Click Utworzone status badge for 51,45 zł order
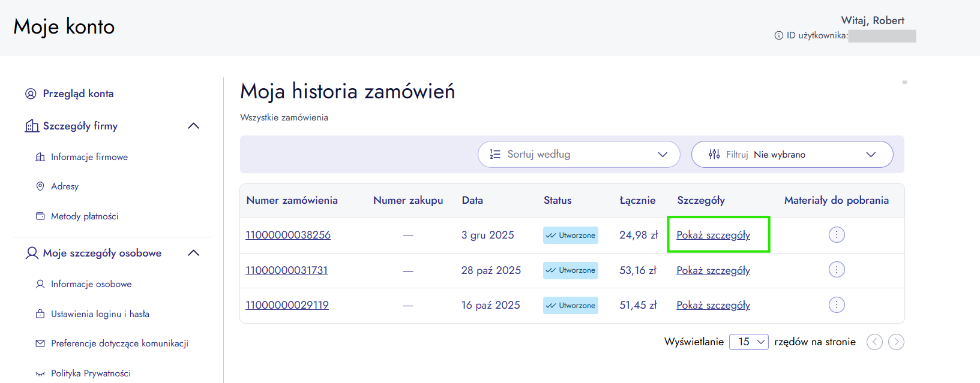Screen dimensions: 980x383 [x=571, y=305]
